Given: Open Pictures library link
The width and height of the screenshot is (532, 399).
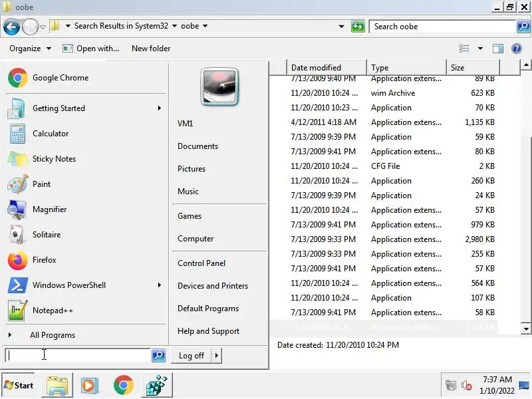Looking at the screenshot, I should tap(192, 169).
